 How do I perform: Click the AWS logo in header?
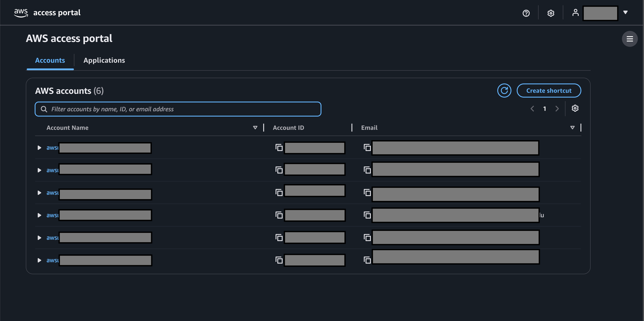[x=21, y=13]
